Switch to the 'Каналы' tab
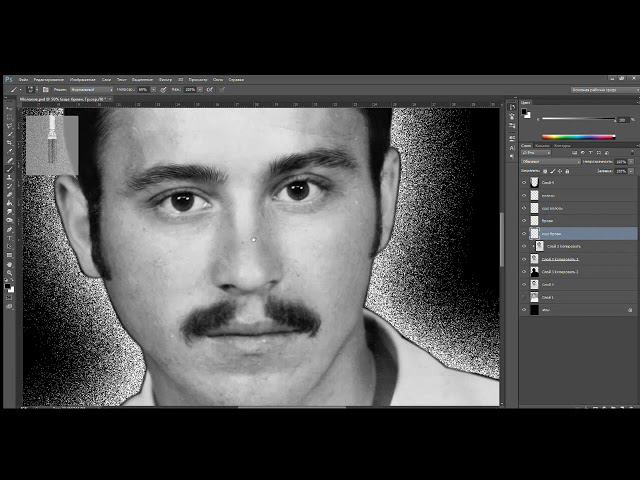Viewport: 640px width, 480px height. click(x=543, y=146)
